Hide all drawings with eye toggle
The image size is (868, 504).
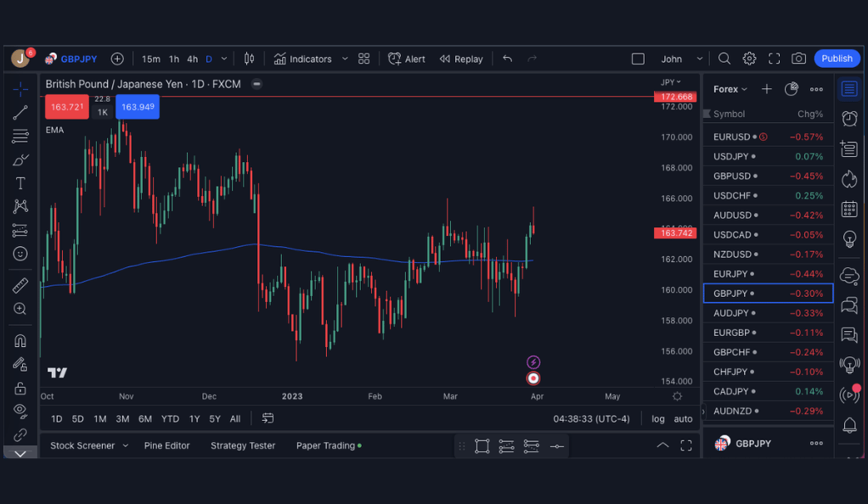[x=20, y=412]
